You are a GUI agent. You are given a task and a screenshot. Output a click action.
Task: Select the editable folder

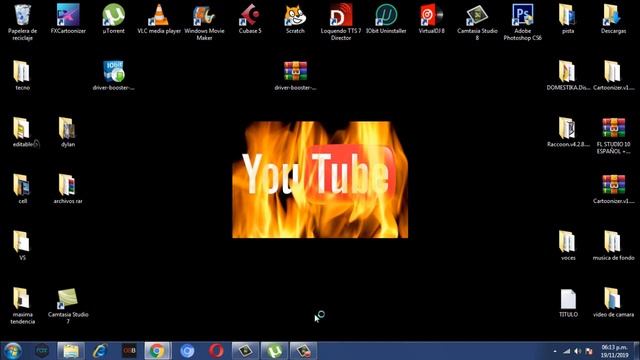(22, 128)
